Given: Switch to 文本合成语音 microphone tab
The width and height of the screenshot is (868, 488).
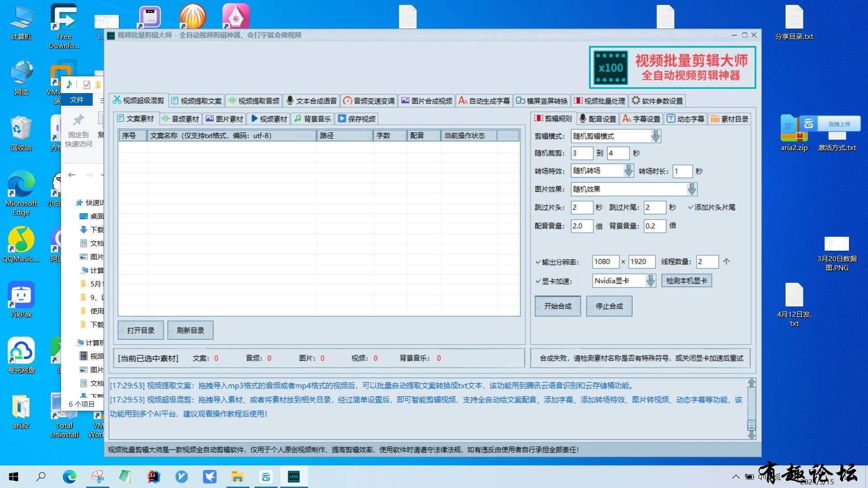Looking at the screenshot, I should [x=311, y=101].
